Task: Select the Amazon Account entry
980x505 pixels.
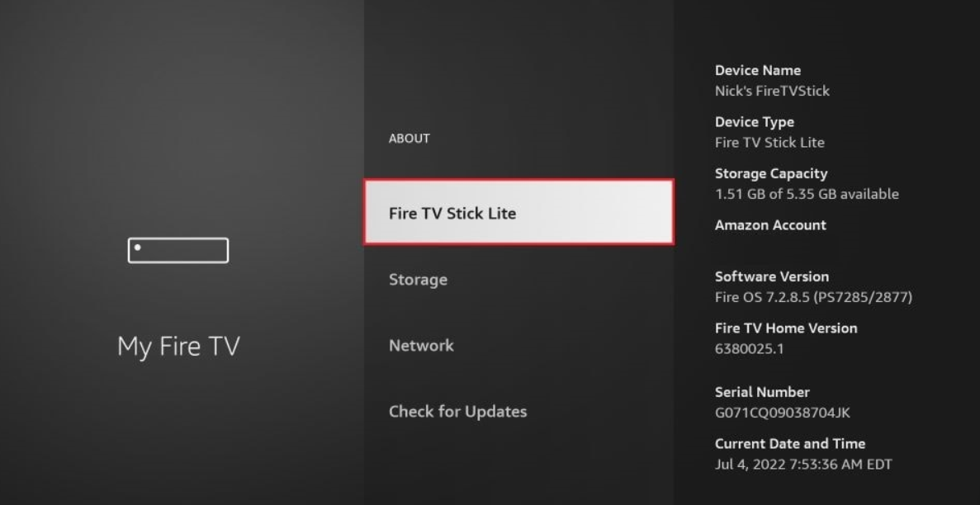Action: click(x=769, y=224)
